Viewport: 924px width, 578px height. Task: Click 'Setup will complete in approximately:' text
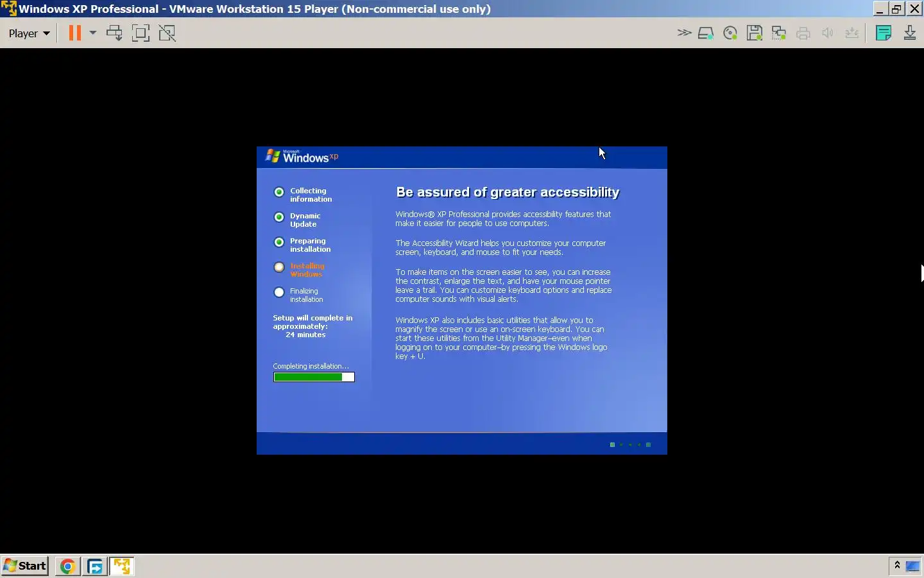312,322
